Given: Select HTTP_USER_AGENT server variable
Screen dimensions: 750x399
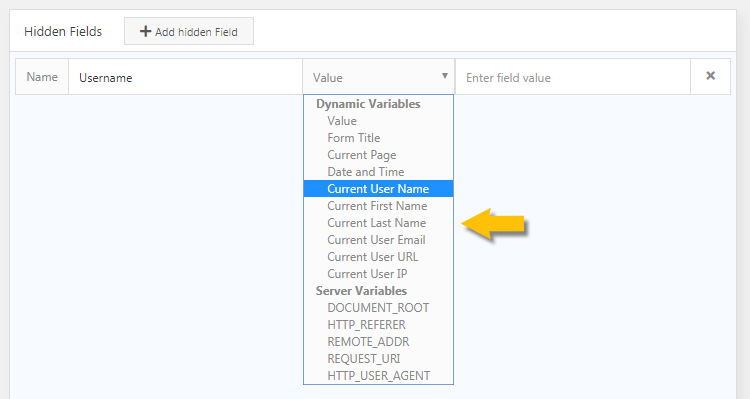Looking at the screenshot, I should coord(378,376).
